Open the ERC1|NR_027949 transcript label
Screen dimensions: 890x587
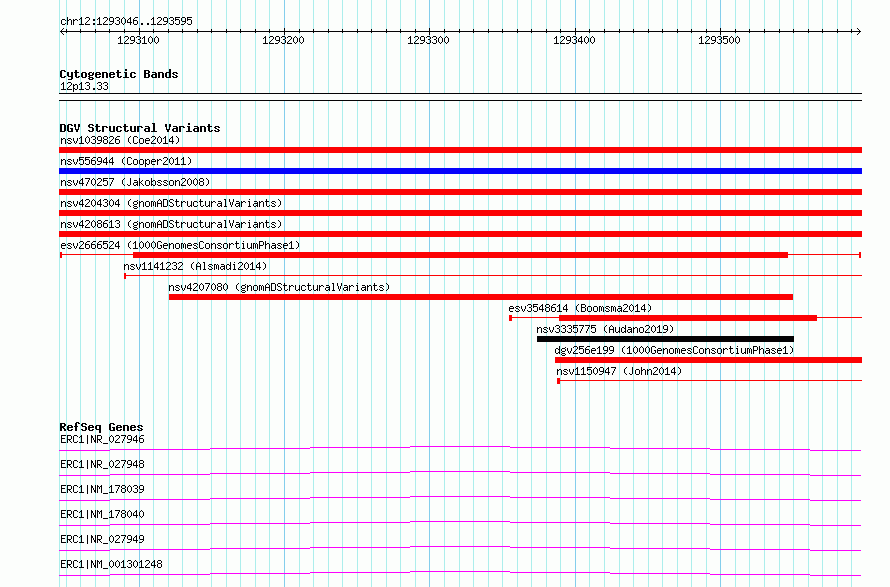pyautogui.click(x=102, y=539)
